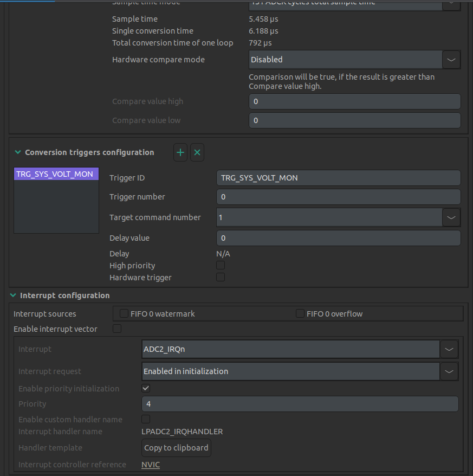Open Hardware compare mode dropdown

pos(451,60)
